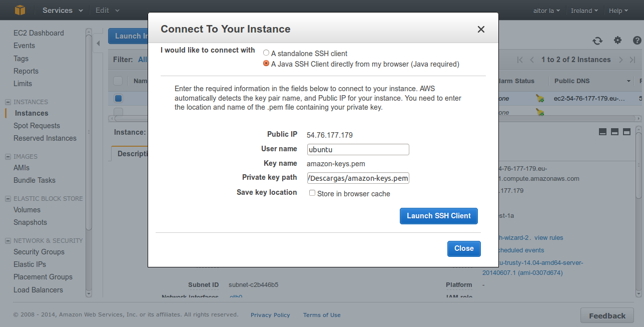Image resolution: width=644 pixels, height=327 pixels.
Task: Collapse sidebar using left arrow handle
Action: pyautogui.click(x=98, y=44)
